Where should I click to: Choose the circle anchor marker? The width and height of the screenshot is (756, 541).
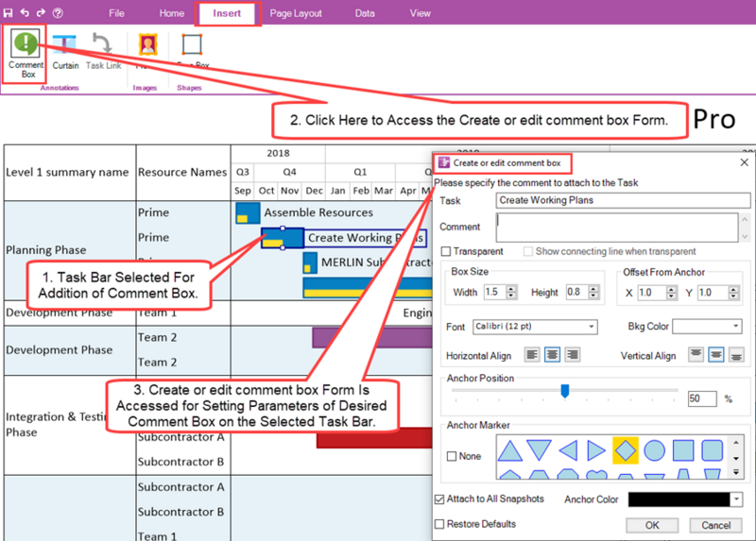point(654,450)
